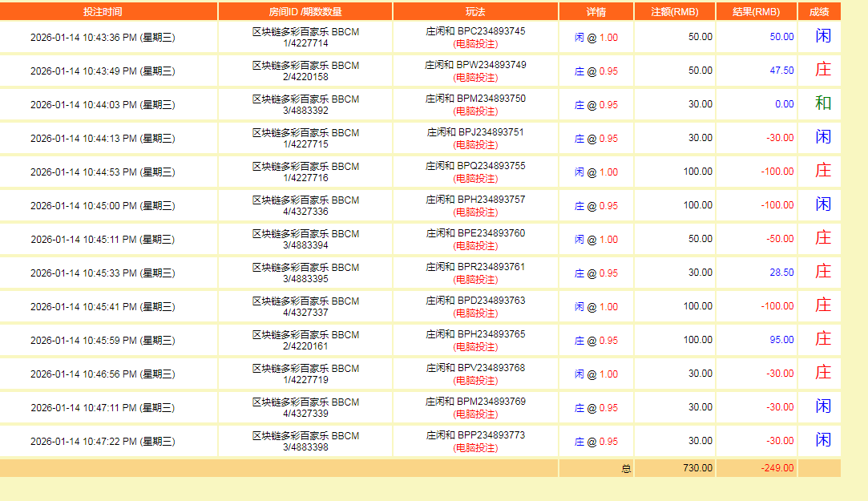The height and width of the screenshot is (501, 868).
Task: Click the 成绩 column header
Action: pyautogui.click(x=819, y=12)
